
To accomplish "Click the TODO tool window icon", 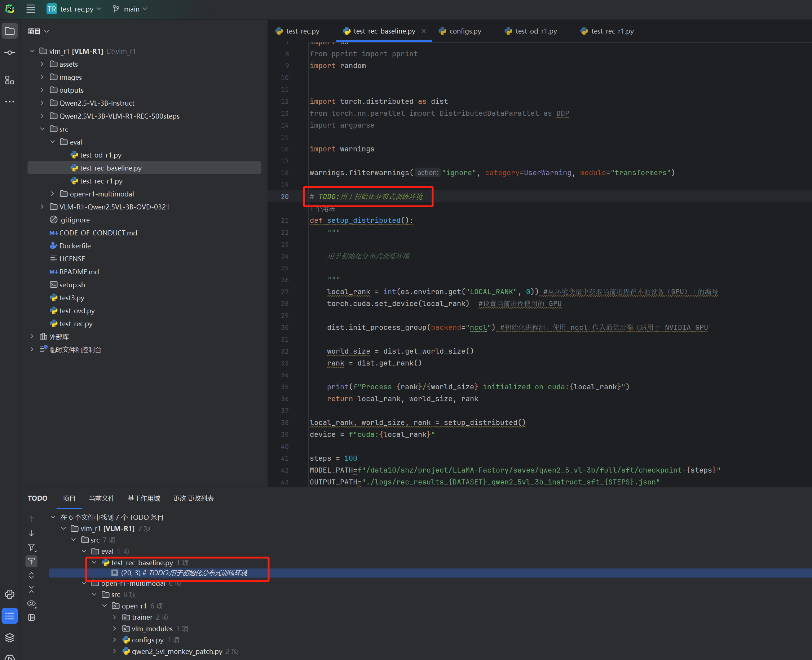I will click(10, 616).
